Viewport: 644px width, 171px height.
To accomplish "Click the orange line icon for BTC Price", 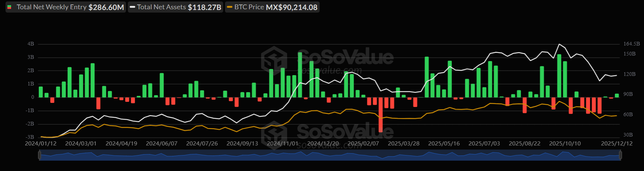I will pyautogui.click(x=230, y=7).
